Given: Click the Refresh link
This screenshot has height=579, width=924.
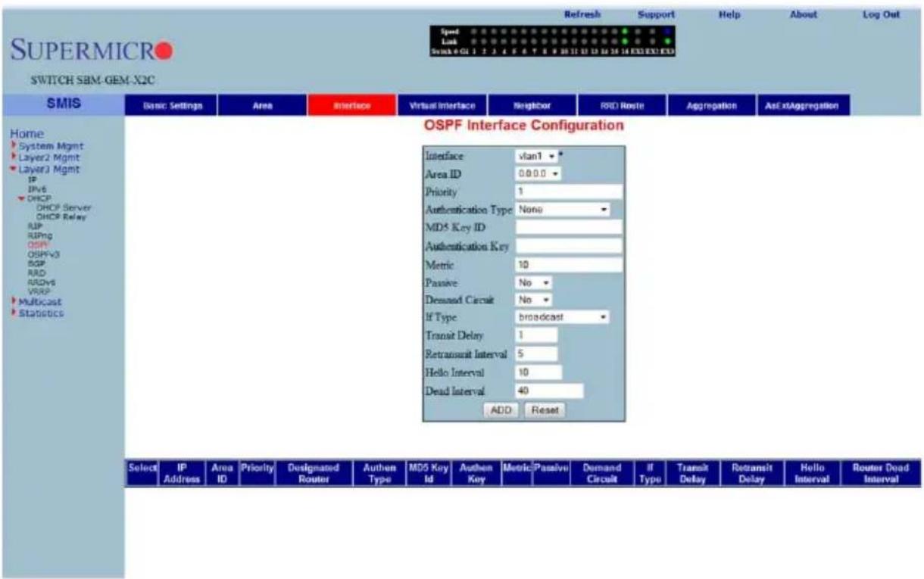Looking at the screenshot, I should pos(583,14).
